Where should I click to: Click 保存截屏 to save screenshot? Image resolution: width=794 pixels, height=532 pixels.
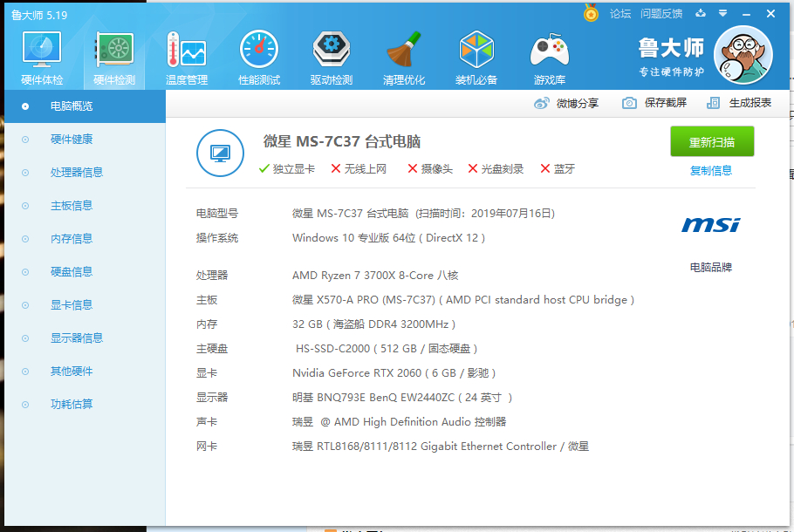[x=654, y=103]
